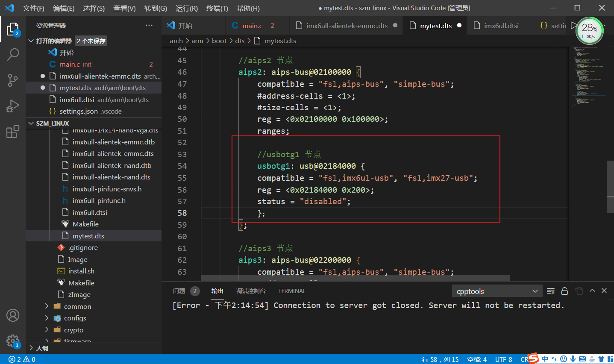The width and height of the screenshot is (614, 364).
Task: Open settings.json in the open editors list
Action: [x=94, y=111]
